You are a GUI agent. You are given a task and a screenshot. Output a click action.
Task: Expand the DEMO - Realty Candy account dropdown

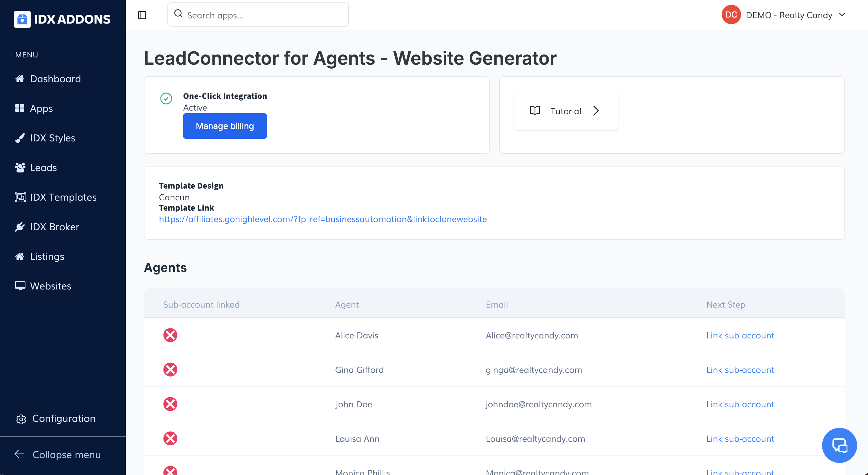click(842, 15)
